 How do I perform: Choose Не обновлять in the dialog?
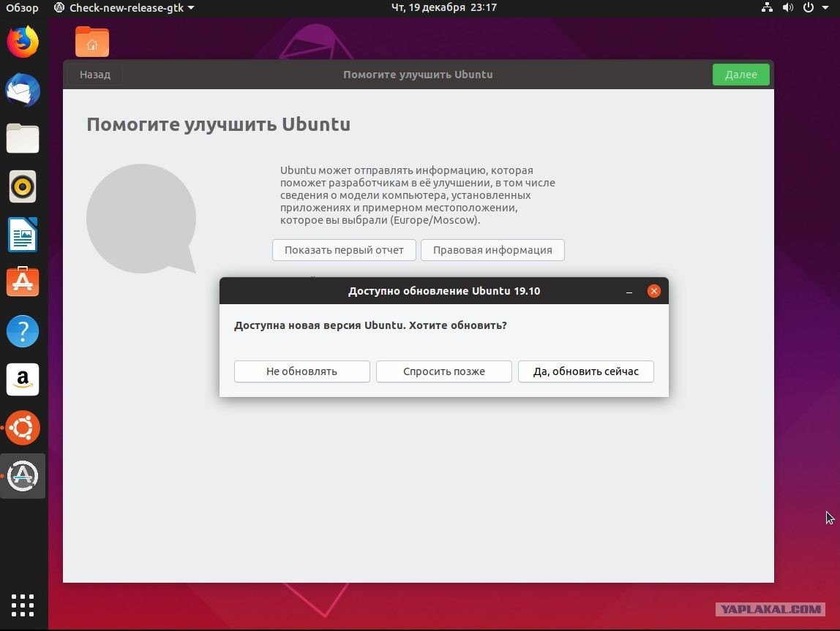tap(301, 371)
